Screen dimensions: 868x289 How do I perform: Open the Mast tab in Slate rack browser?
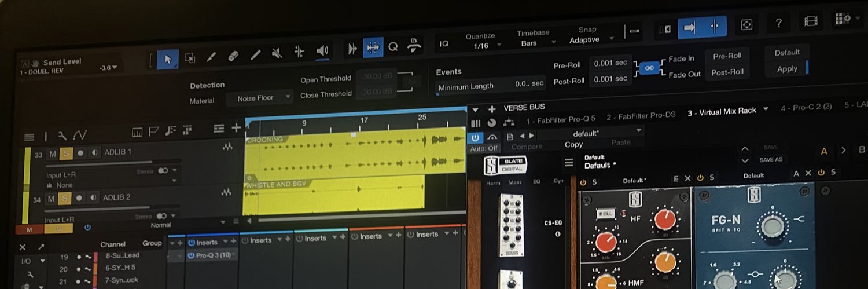pos(514,182)
